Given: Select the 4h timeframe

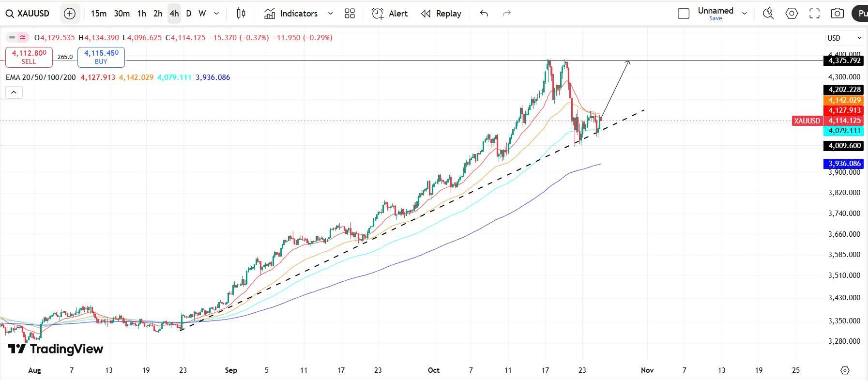Looking at the screenshot, I should pos(174,14).
